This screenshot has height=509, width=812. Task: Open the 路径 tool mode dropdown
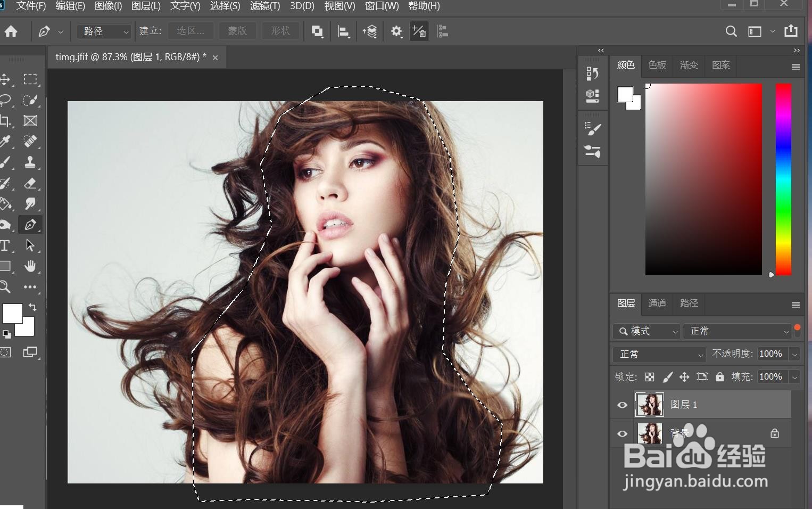coord(104,31)
